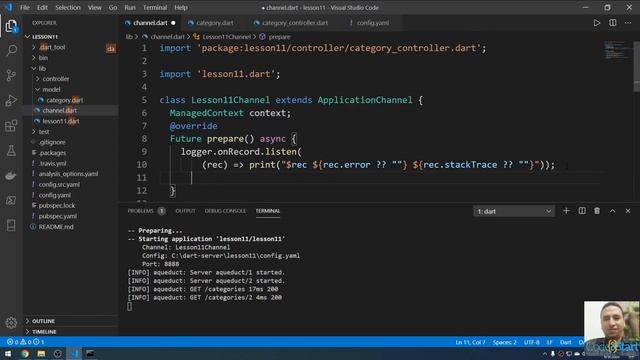Screen dimensions: 640x360
Task: Open pubspec.yaml in the file tree
Action: [x=58, y=216]
